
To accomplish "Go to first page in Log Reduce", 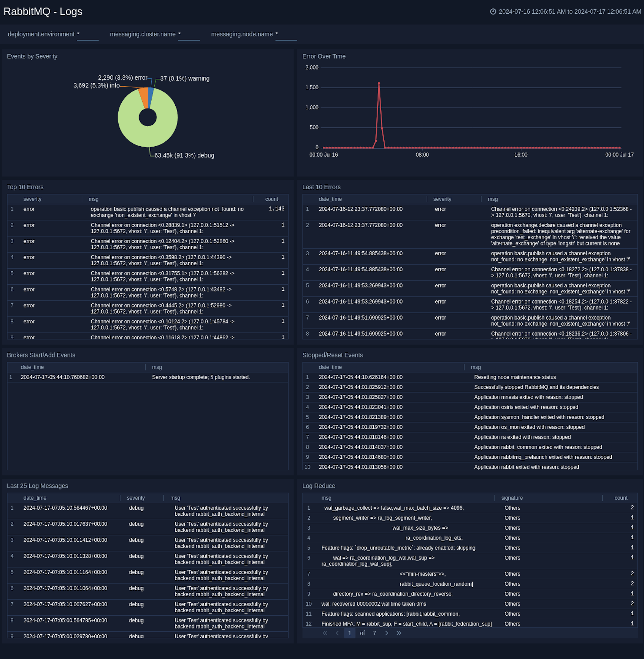I will pyautogui.click(x=325, y=633).
